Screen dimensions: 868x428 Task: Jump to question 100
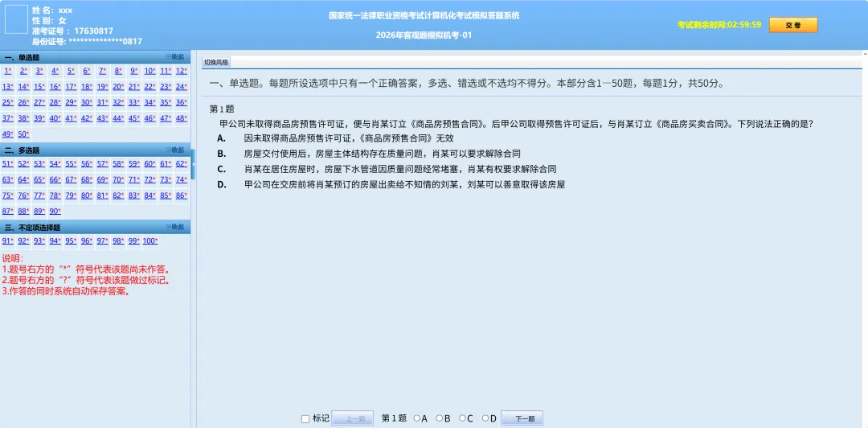(x=150, y=241)
